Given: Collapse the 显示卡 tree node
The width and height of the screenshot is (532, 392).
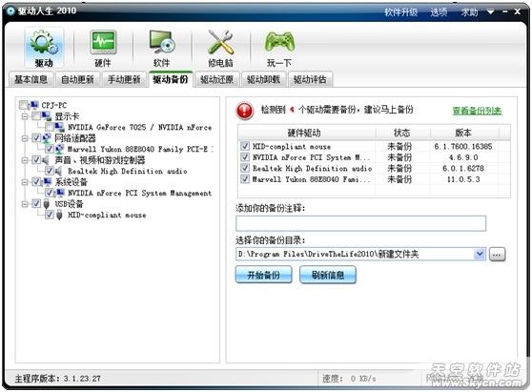Looking at the screenshot, I should [25, 116].
